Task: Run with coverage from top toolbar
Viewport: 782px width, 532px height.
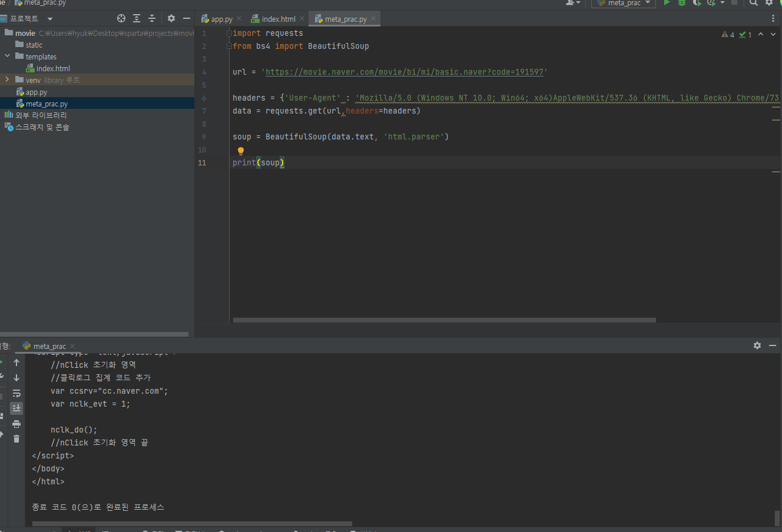Action: pos(697,3)
